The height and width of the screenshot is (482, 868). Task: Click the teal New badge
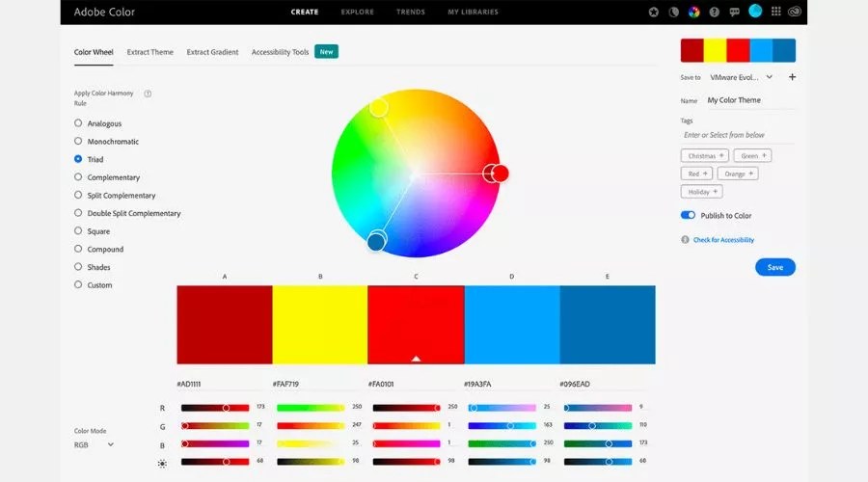click(x=327, y=51)
